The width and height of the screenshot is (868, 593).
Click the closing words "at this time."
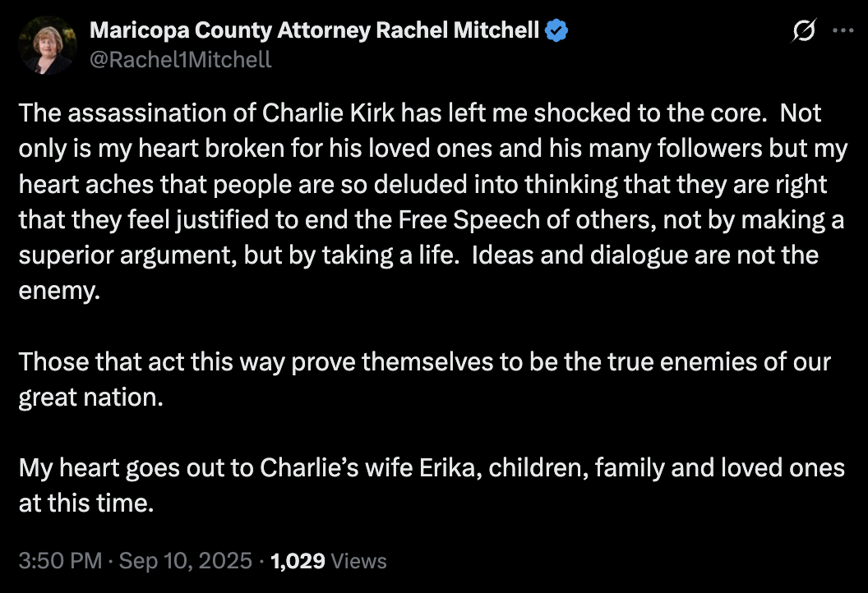(86, 503)
